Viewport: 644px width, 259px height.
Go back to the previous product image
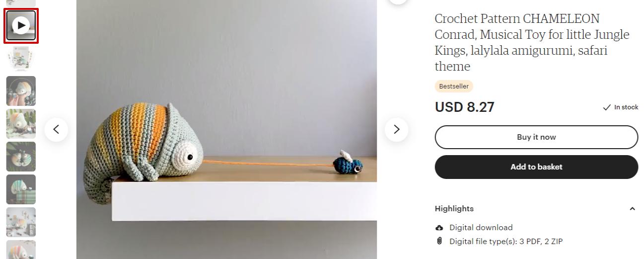(56, 129)
